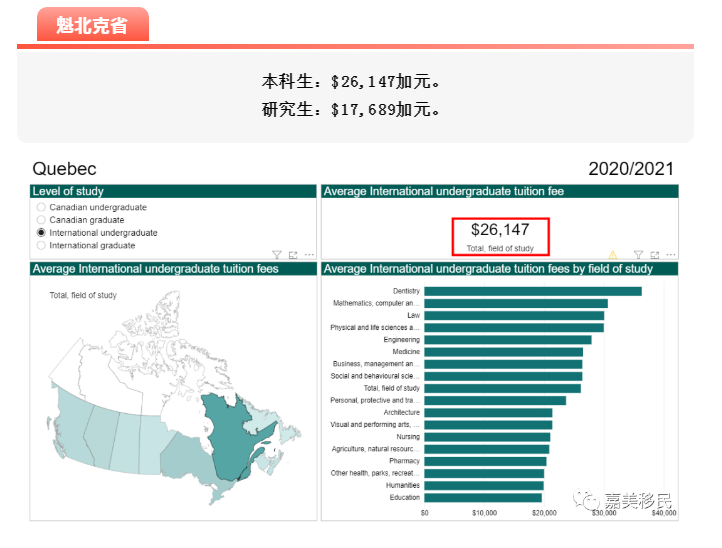Click the Law bar in the chart
Viewport: 722px width, 548px height.
(513, 315)
